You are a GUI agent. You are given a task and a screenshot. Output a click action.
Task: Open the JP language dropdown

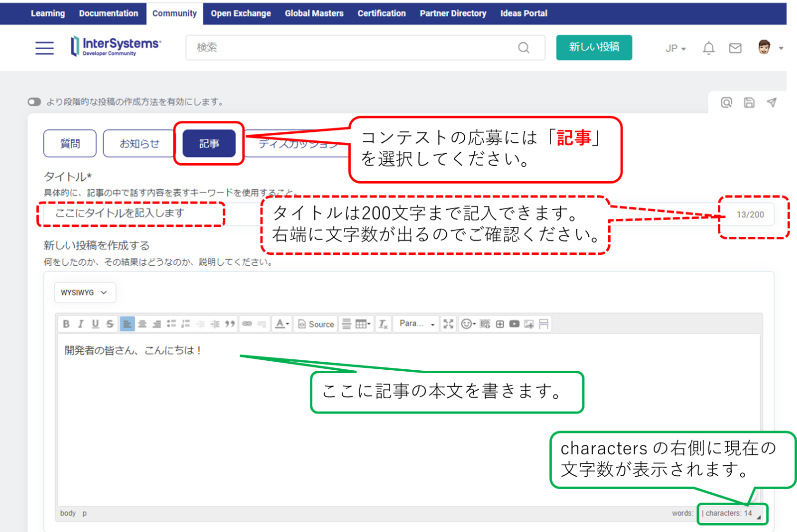[x=675, y=48]
